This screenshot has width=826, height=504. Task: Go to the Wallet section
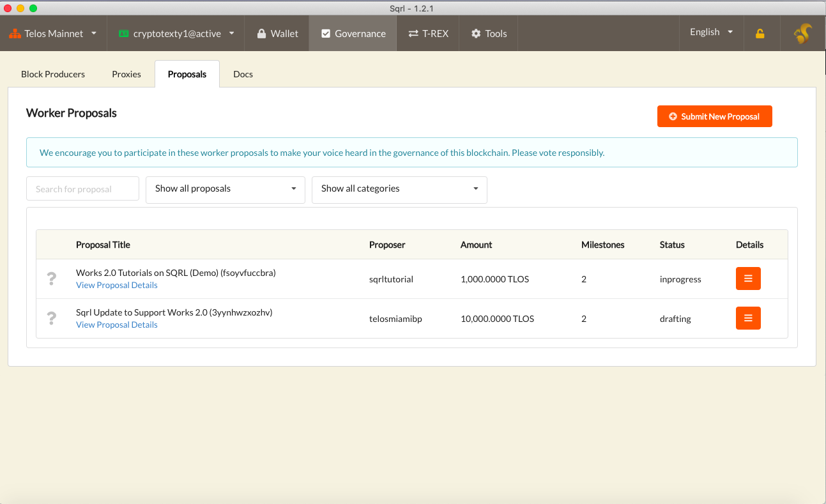[x=277, y=33]
